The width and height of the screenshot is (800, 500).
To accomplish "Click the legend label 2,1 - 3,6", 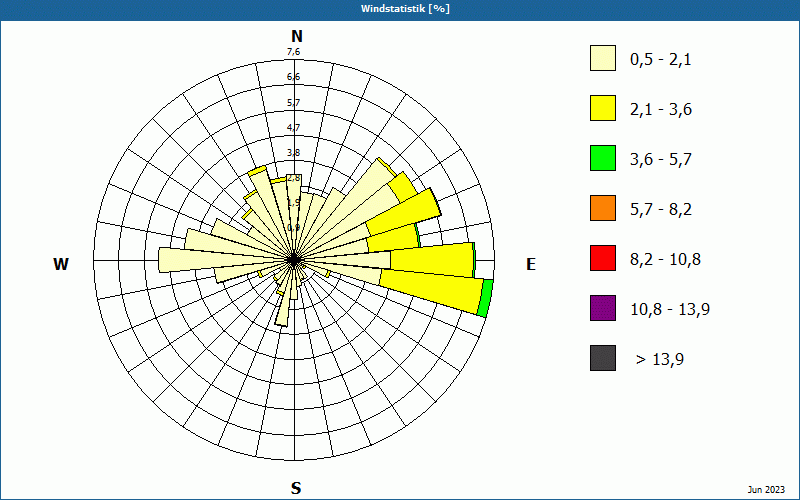I will (x=661, y=110).
